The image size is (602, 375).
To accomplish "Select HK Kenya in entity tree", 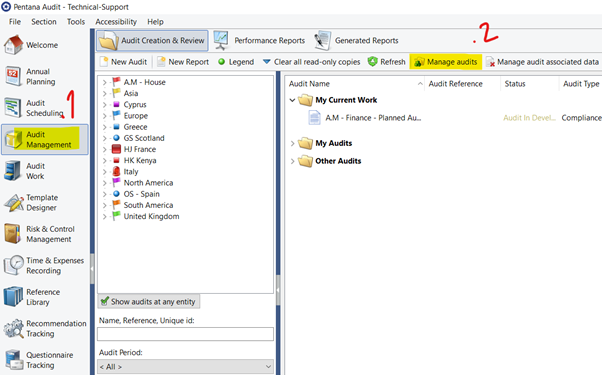I will [x=140, y=160].
